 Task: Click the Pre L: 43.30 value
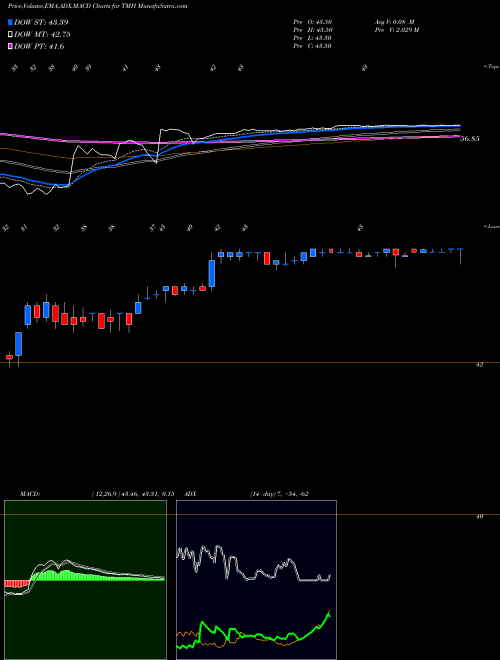313,38
